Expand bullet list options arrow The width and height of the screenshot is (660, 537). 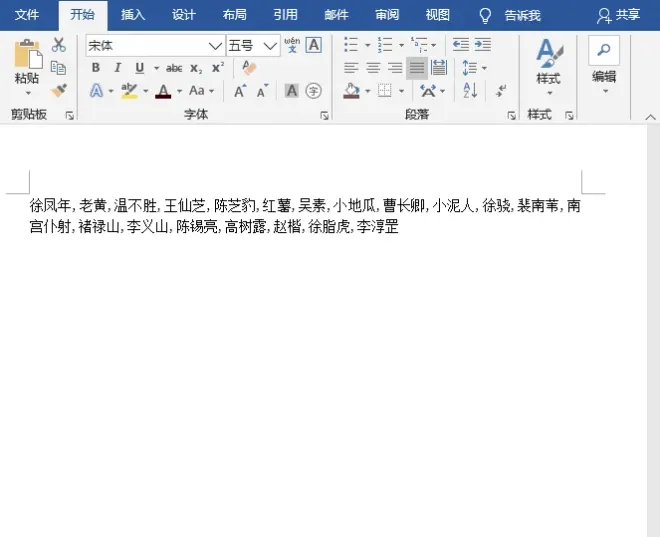click(x=367, y=45)
